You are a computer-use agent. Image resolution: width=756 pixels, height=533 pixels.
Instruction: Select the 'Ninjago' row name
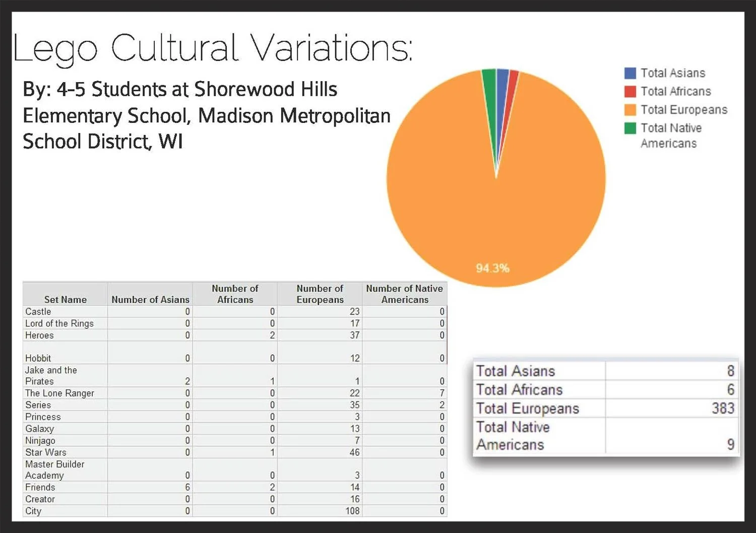point(40,440)
